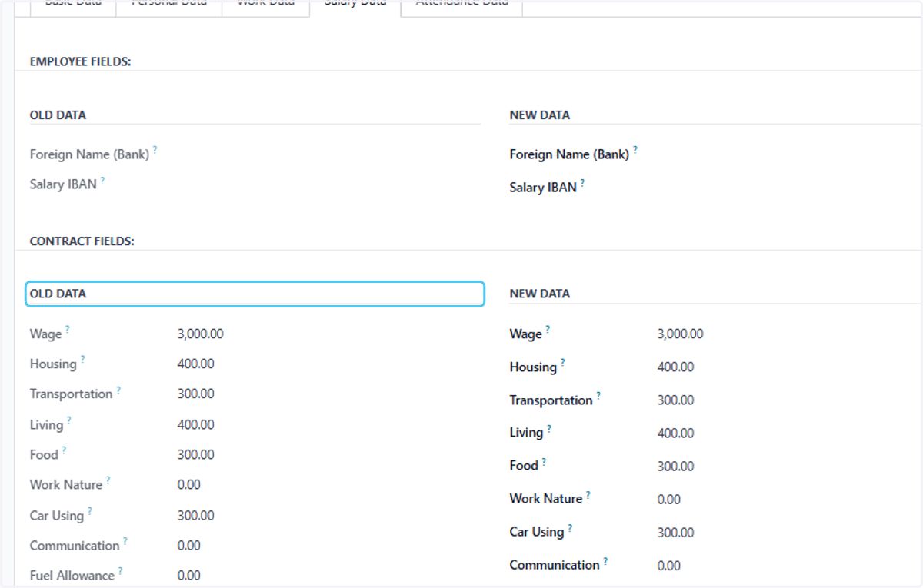Viewport: 923px width, 588px height.
Task: Select the Old Data Car Using value 300.00
Action: [x=196, y=515]
